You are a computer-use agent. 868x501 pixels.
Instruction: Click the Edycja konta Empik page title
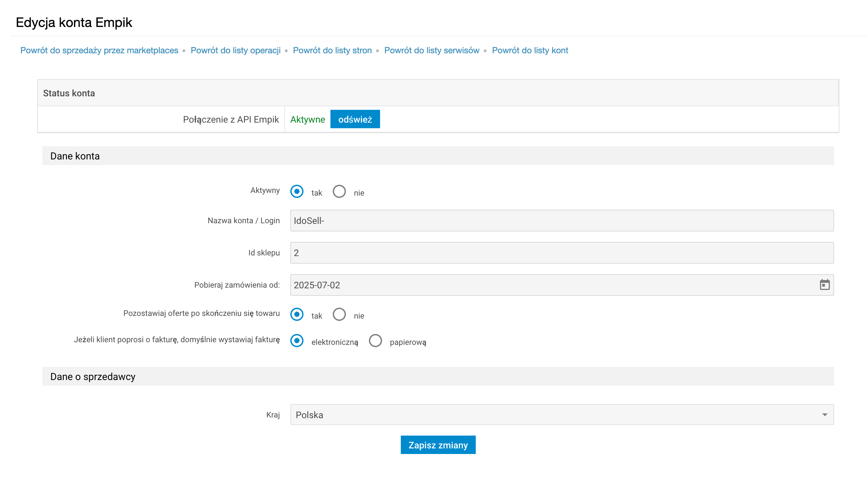[74, 22]
